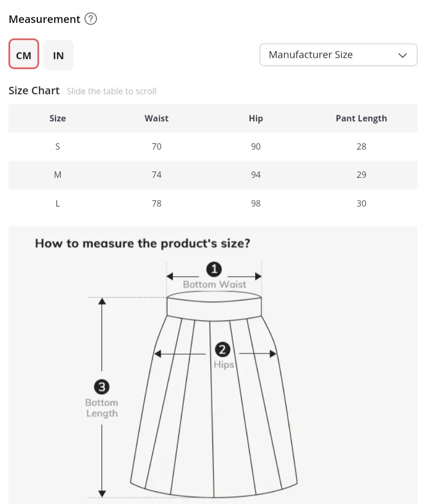Click the number 1 Bottom Waist marker
This screenshot has width=426, height=504.
click(x=214, y=269)
